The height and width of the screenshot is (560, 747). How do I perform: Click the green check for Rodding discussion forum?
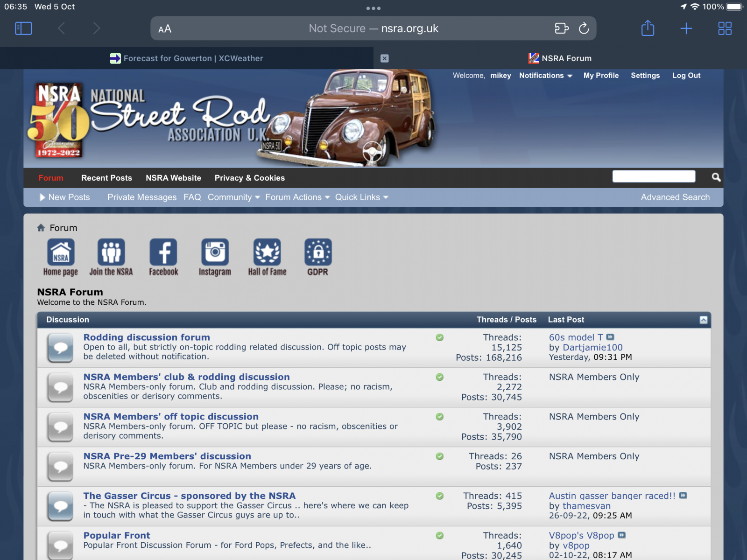tap(440, 337)
